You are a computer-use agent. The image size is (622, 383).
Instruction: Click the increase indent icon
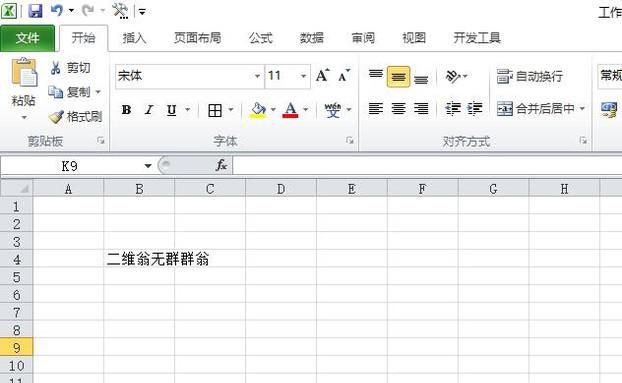[475, 108]
